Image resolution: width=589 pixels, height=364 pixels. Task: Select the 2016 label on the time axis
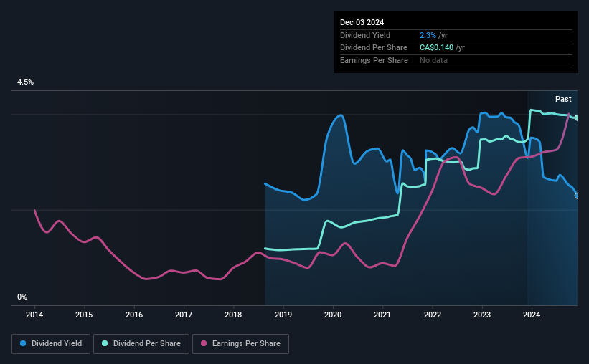click(134, 315)
